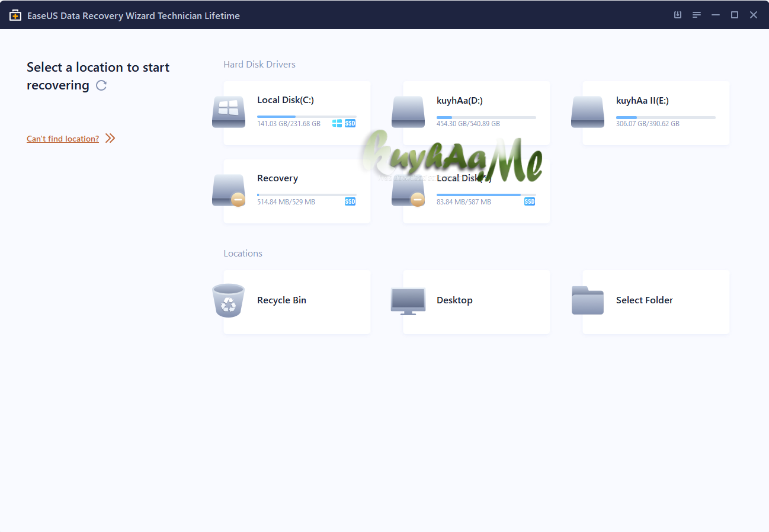The height and width of the screenshot is (532, 769).
Task: Click the SSD badge on the 587 MB disk
Action: click(x=530, y=201)
